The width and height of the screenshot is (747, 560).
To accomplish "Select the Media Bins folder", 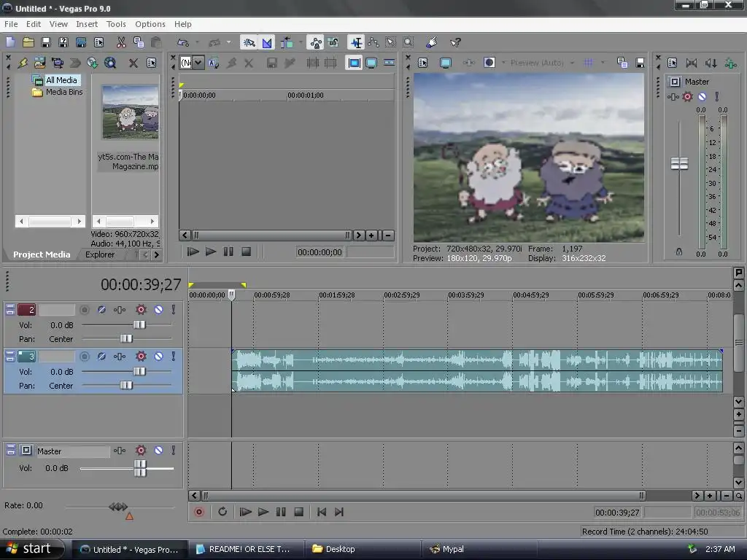I will (64, 92).
